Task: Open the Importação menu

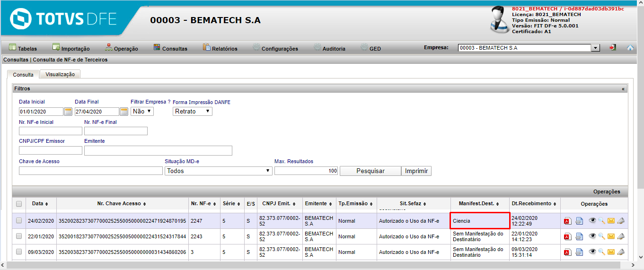Action: pyautogui.click(x=71, y=48)
